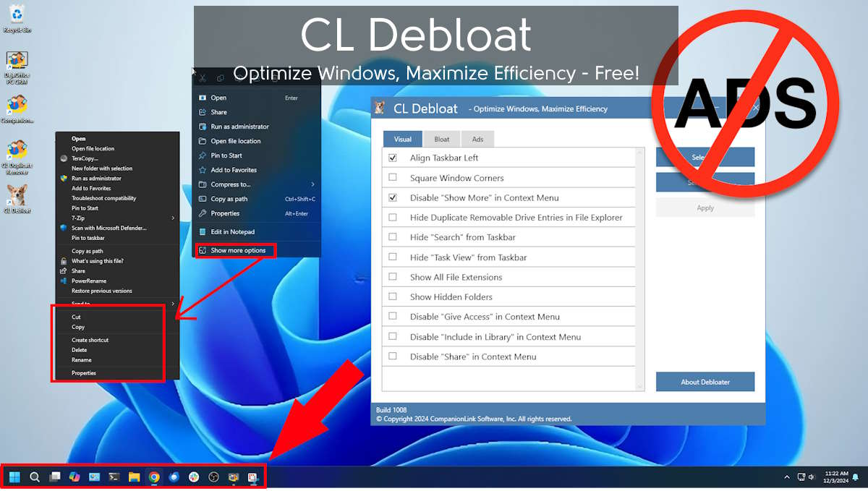Screen dimensions: 868x491
Task: Expand the Compress to submenu arrow
Action: pos(312,184)
